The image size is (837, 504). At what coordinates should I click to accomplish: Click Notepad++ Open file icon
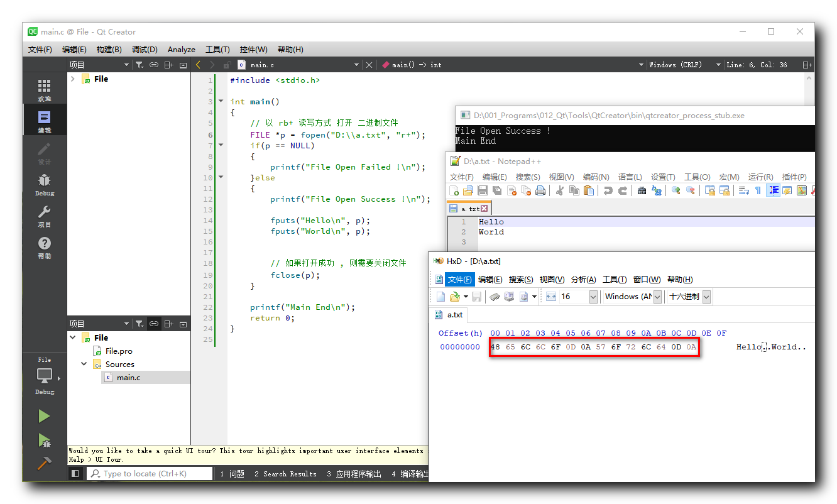(468, 190)
